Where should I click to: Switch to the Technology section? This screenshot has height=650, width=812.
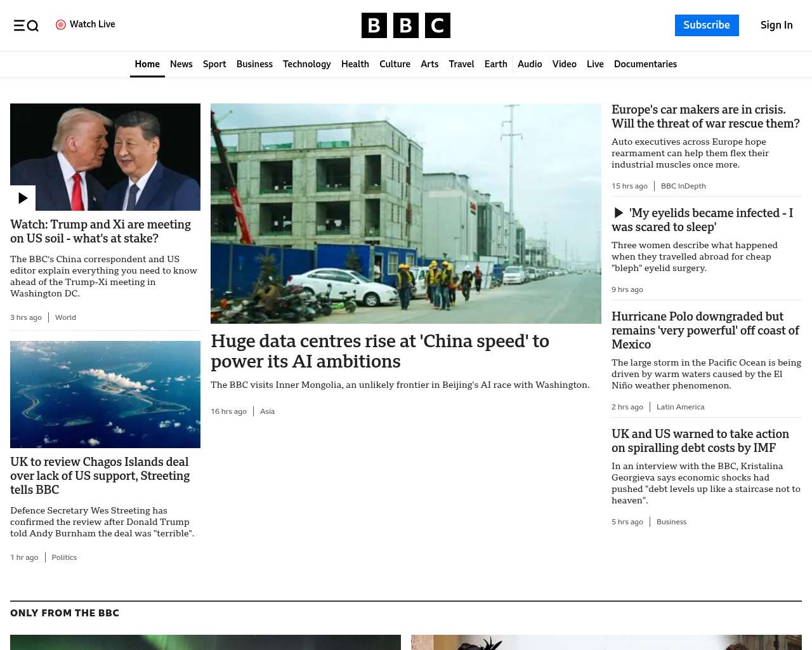click(307, 64)
